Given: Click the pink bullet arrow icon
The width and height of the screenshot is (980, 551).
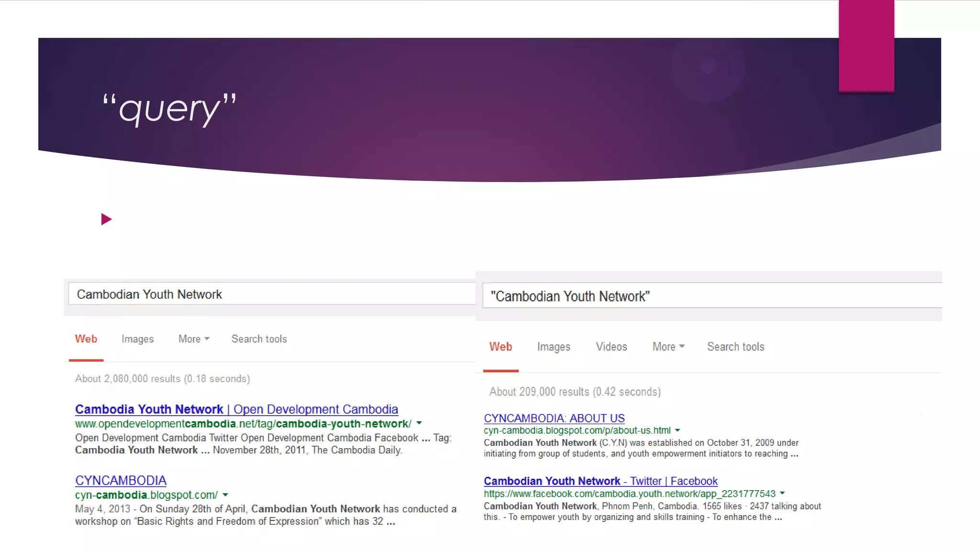Looking at the screenshot, I should pos(106,220).
